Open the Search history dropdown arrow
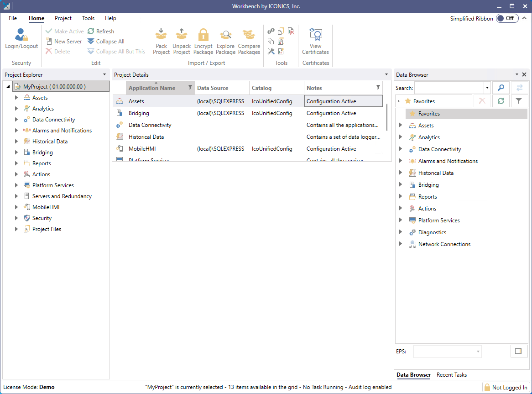Image resolution: width=532 pixels, height=394 pixels. click(x=487, y=88)
